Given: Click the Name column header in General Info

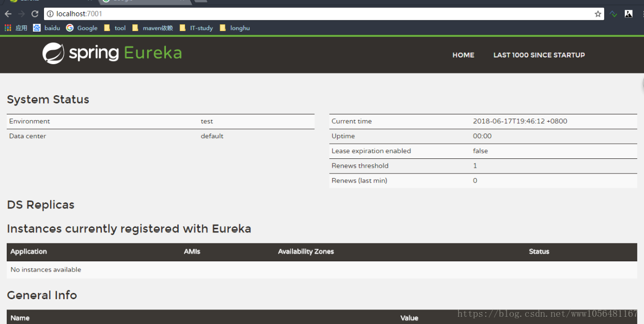Looking at the screenshot, I should tap(20, 318).
